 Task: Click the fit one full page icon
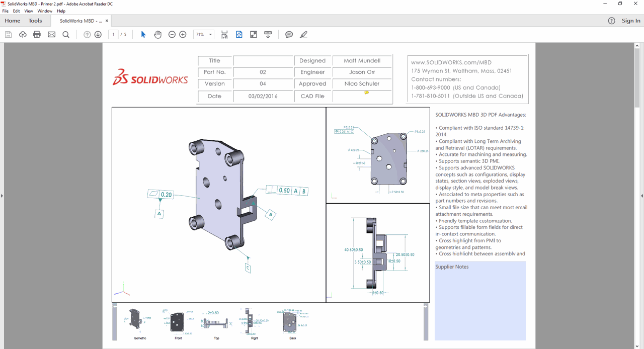239,35
